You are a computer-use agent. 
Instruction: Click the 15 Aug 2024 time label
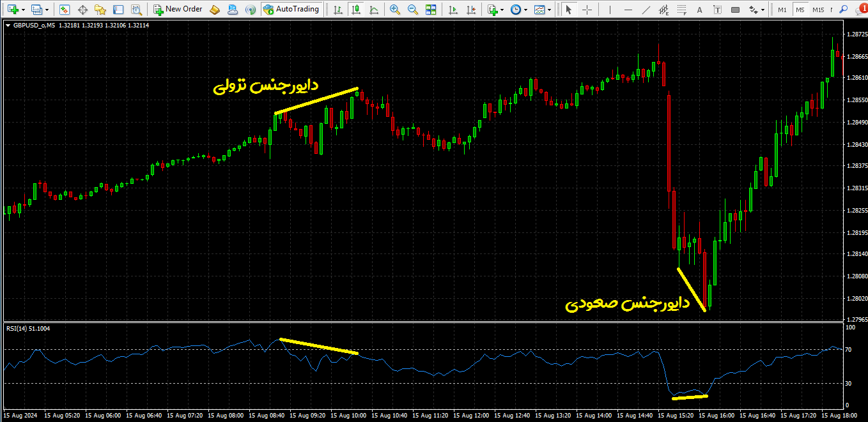point(20,416)
